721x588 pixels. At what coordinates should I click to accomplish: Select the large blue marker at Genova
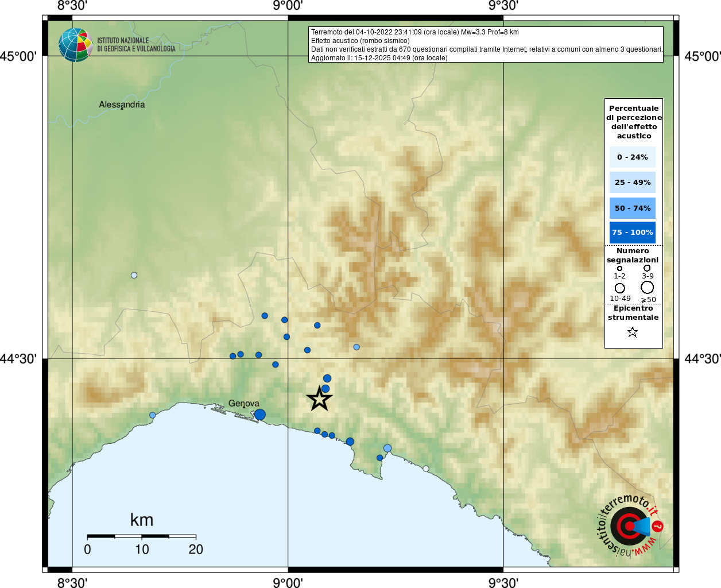click(260, 415)
